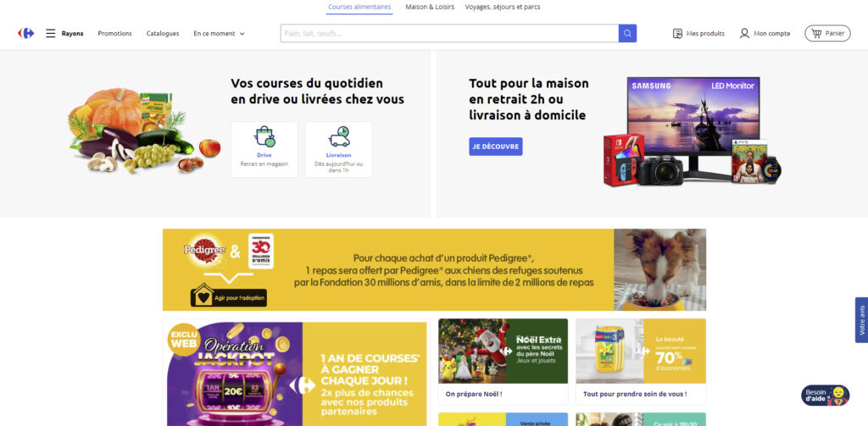This screenshot has height=426, width=868.
Task: Click the Carrefour logo icon
Action: [25, 33]
